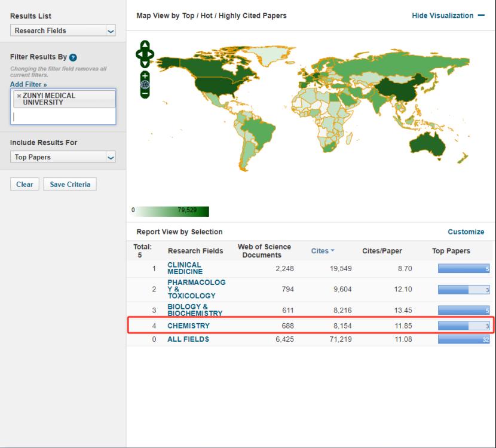496x448 pixels.
Task: Click in the filter text input field
Action: pyautogui.click(x=63, y=117)
